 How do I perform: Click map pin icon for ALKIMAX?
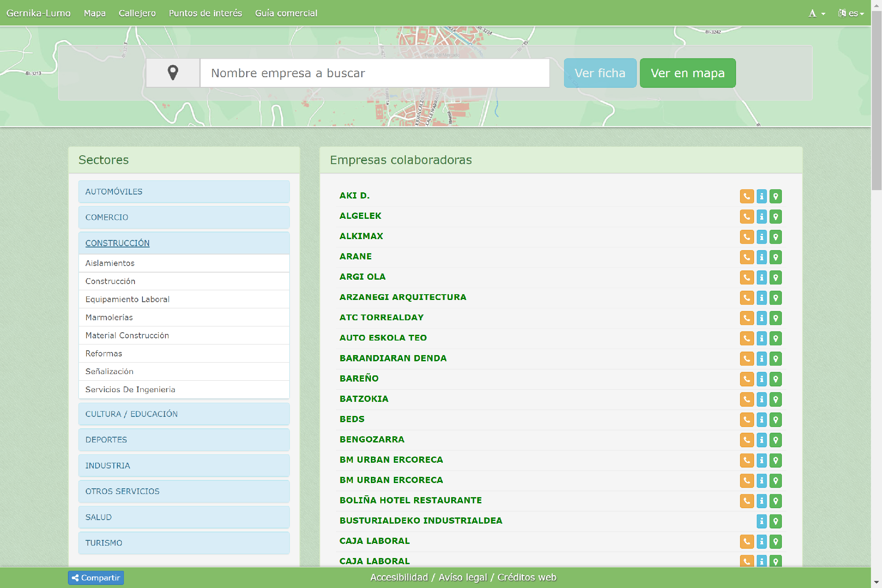pos(776,237)
